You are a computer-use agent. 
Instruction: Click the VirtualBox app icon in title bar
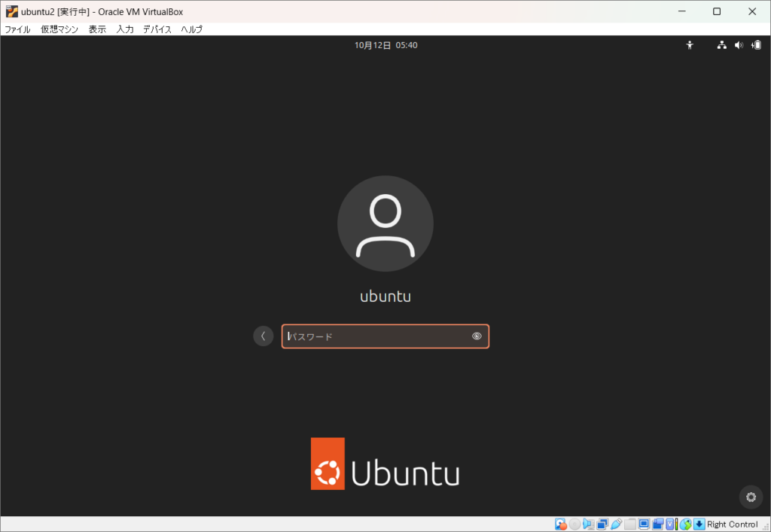click(12, 11)
